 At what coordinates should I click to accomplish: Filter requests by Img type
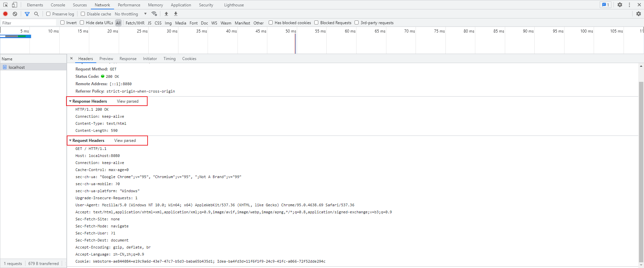point(168,23)
